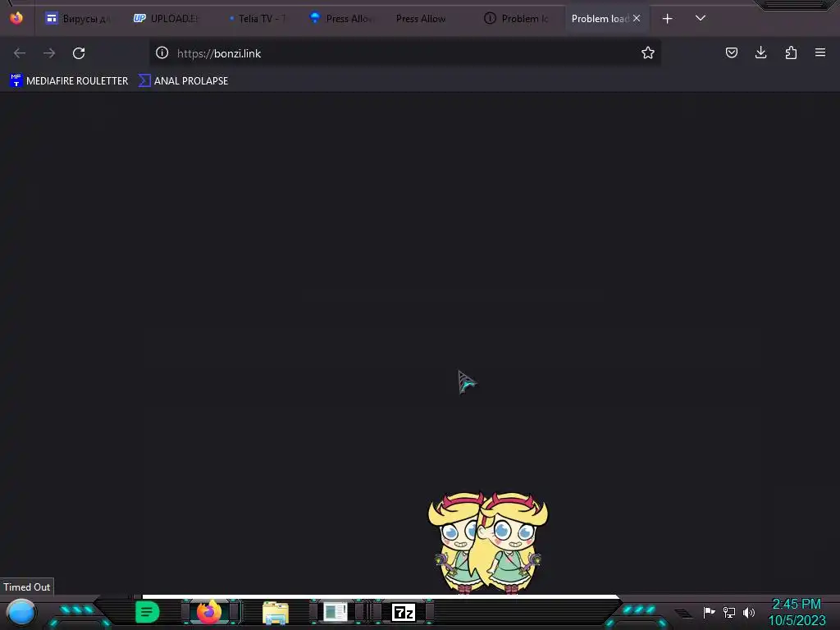Switch to the Telia TV tab
The height and width of the screenshot is (630, 840).
[x=257, y=19]
